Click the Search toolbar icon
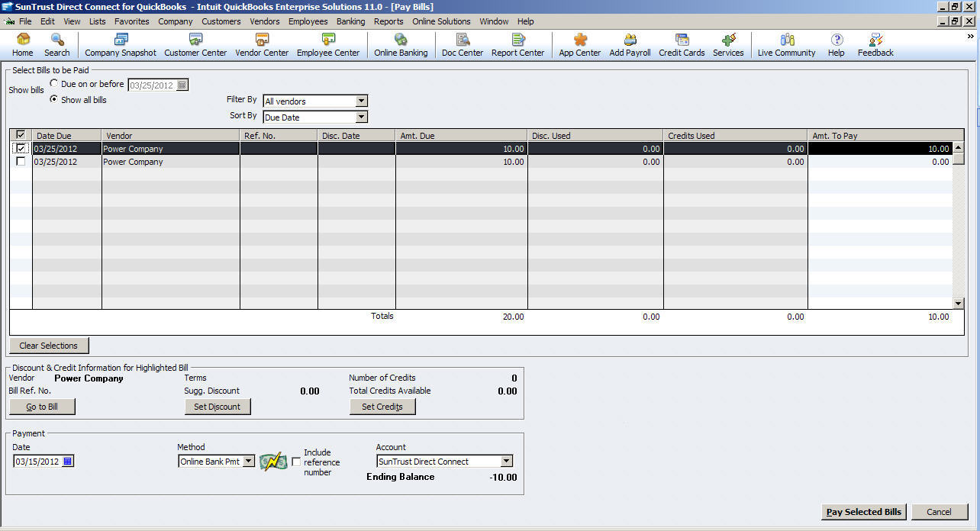Viewport: 980px width, 531px height. coord(57,45)
